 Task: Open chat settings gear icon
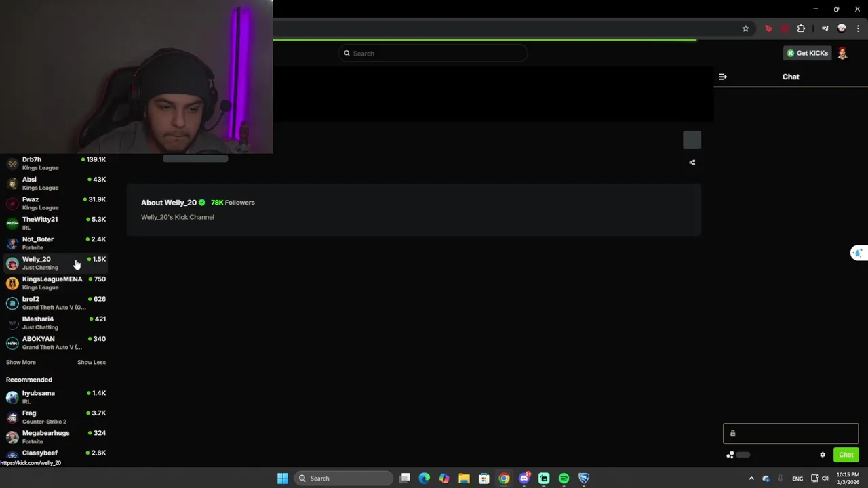pyautogui.click(x=823, y=455)
